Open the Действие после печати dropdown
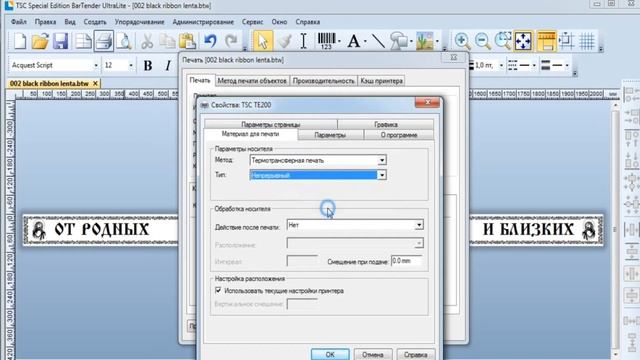 [419, 225]
